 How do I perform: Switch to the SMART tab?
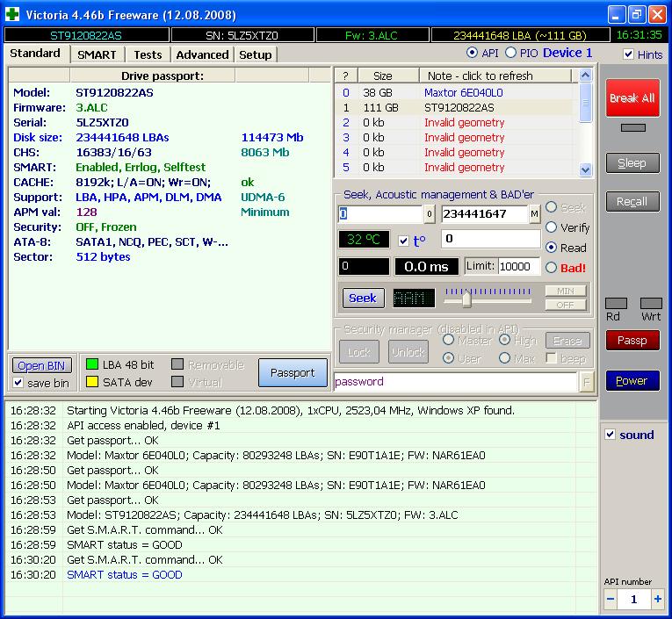point(97,54)
